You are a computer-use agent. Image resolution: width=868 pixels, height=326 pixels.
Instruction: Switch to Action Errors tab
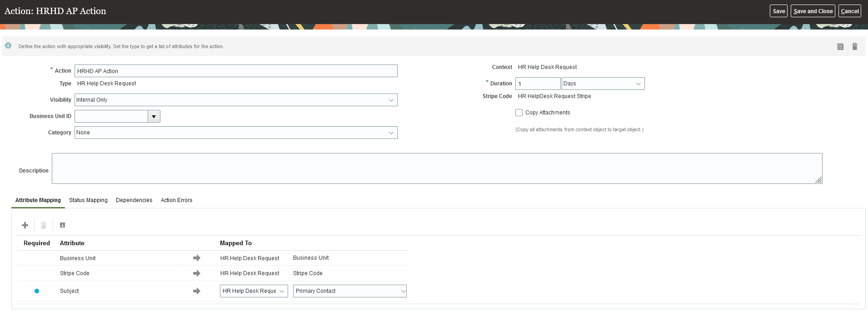pos(176,200)
